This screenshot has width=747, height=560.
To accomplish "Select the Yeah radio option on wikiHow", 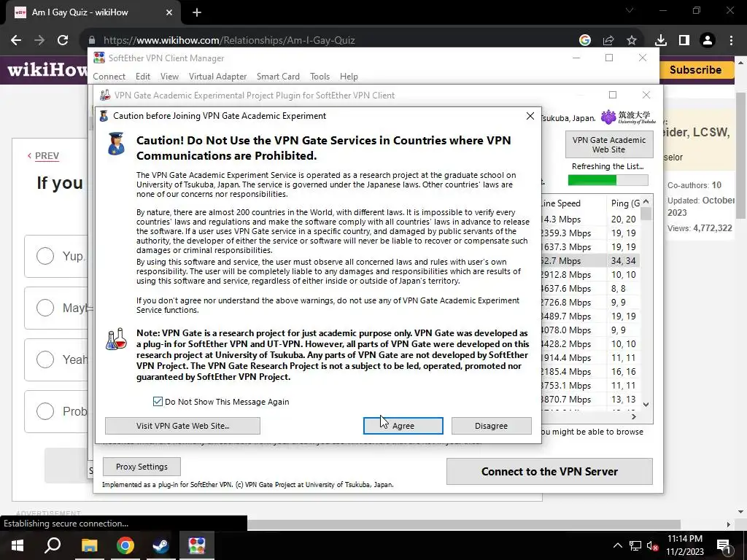I will click(45, 359).
